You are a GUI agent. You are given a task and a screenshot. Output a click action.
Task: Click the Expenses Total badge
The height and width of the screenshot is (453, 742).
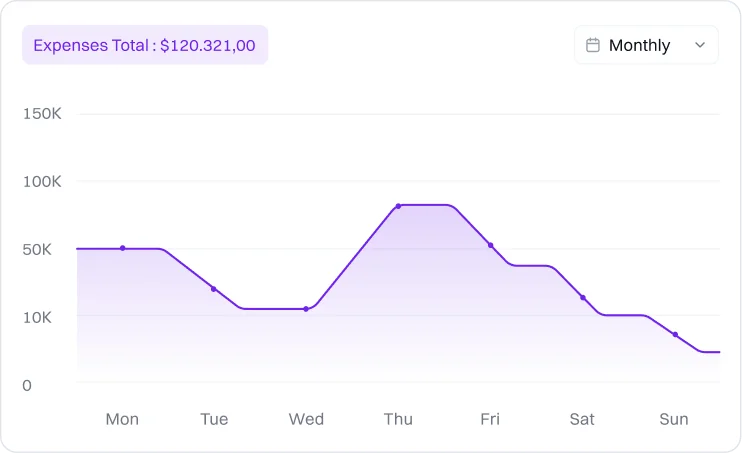(x=145, y=45)
